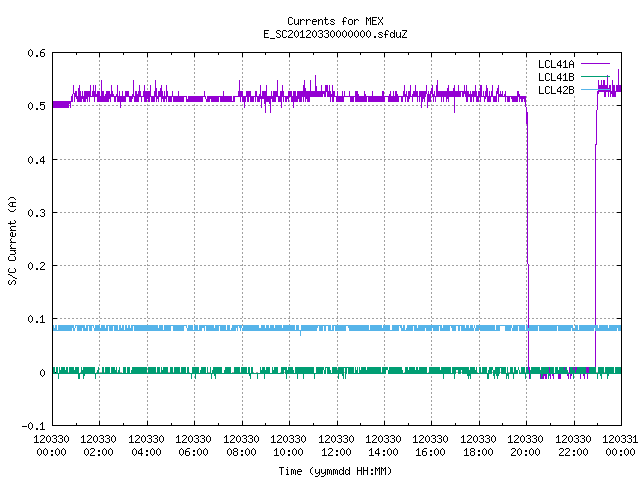Viewport: 640px width, 480px height.
Task: Click the green LCL41B legend line sample
Action: click(595, 77)
